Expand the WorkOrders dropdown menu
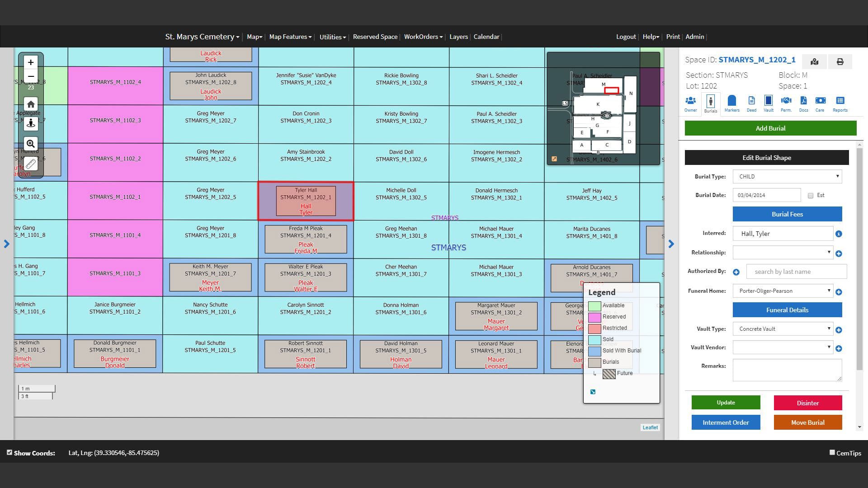868x488 pixels. click(x=423, y=37)
